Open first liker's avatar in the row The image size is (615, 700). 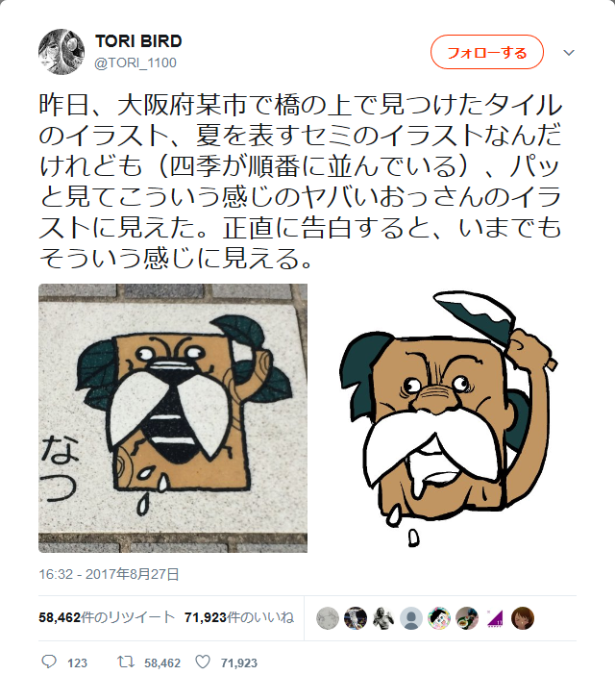point(327,618)
